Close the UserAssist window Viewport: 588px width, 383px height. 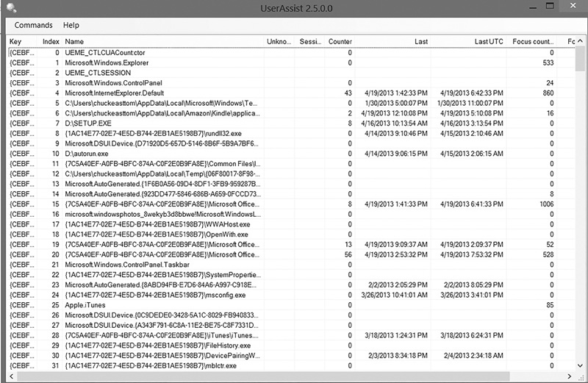(x=573, y=6)
